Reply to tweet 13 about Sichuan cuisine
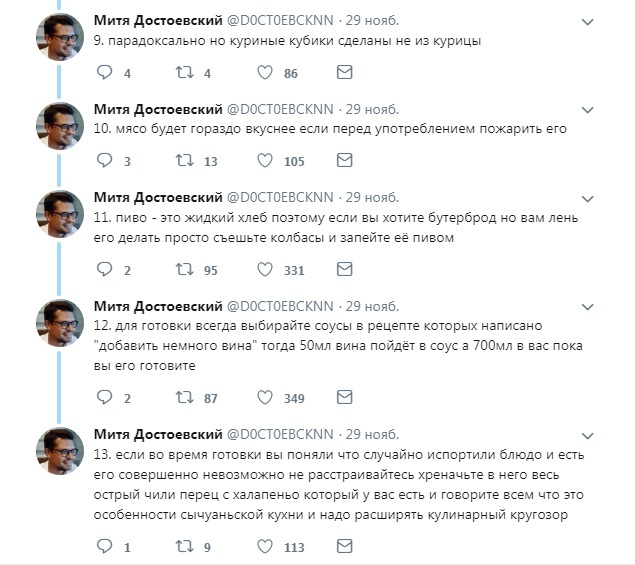The image size is (635, 565). 105,547
